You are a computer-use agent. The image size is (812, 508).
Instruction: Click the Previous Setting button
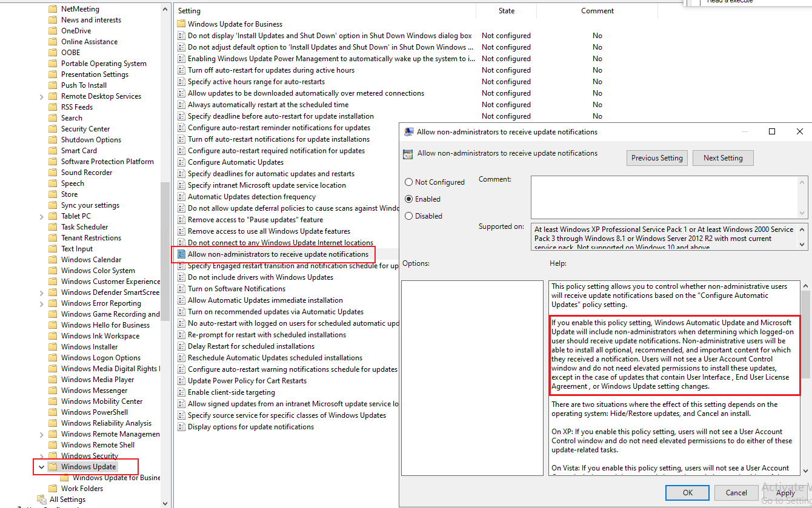pyautogui.click(x=657, y=158)
